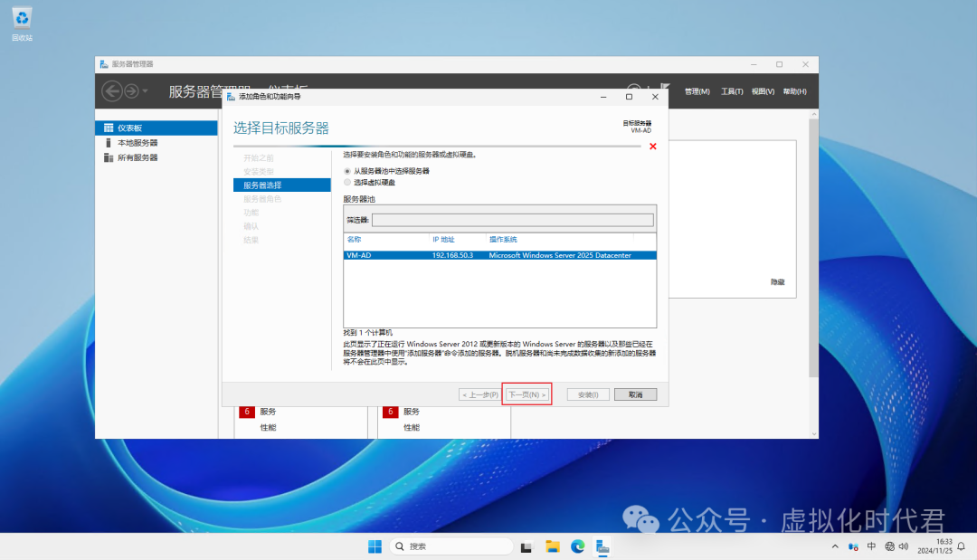
Task: Open the 视图(V) menu
Action: (763, 91)
